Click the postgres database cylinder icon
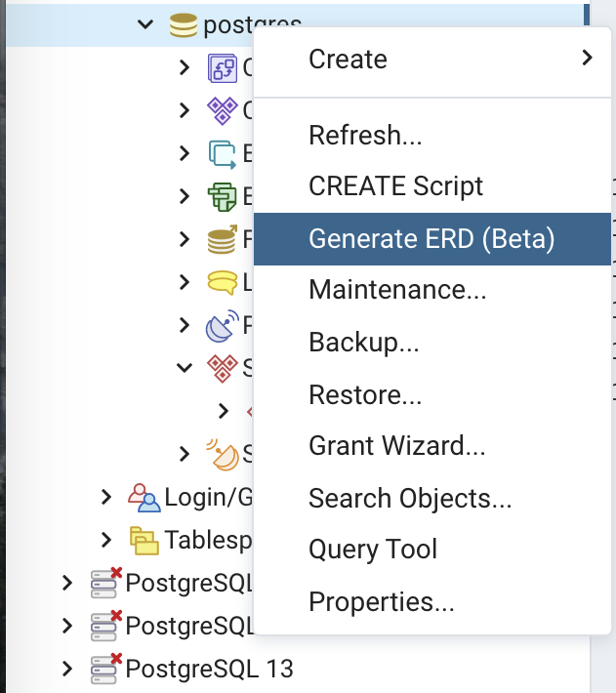616x693 pixels. coord(184,26)
